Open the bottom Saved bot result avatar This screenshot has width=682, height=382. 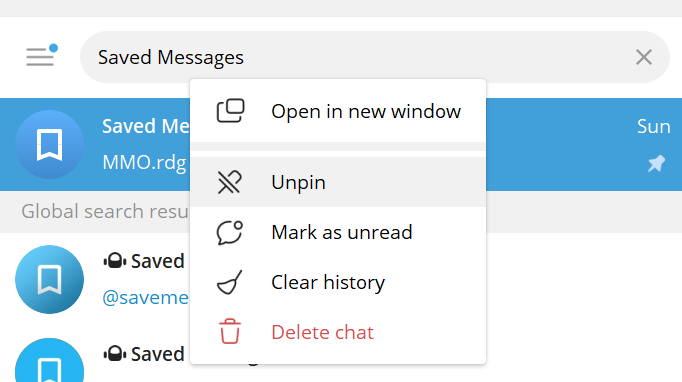(x=50, y=360)
